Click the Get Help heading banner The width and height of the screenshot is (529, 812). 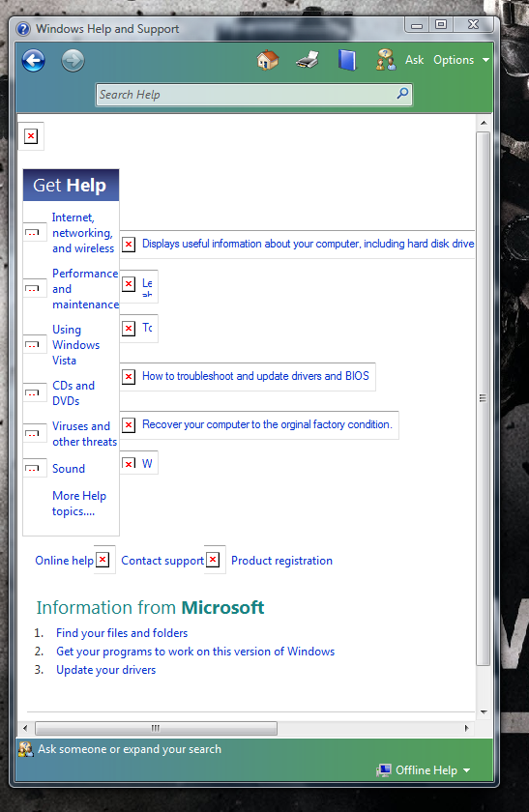pos(71,185)
